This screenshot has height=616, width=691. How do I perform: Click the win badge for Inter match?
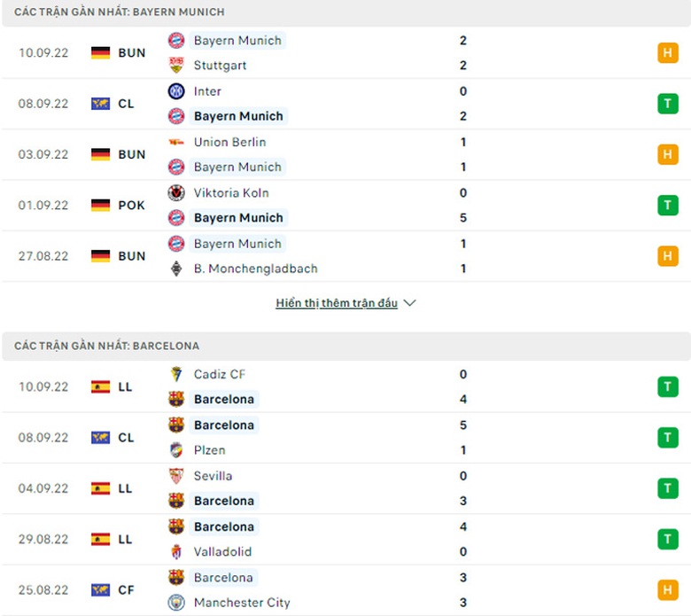click(667, 104)
